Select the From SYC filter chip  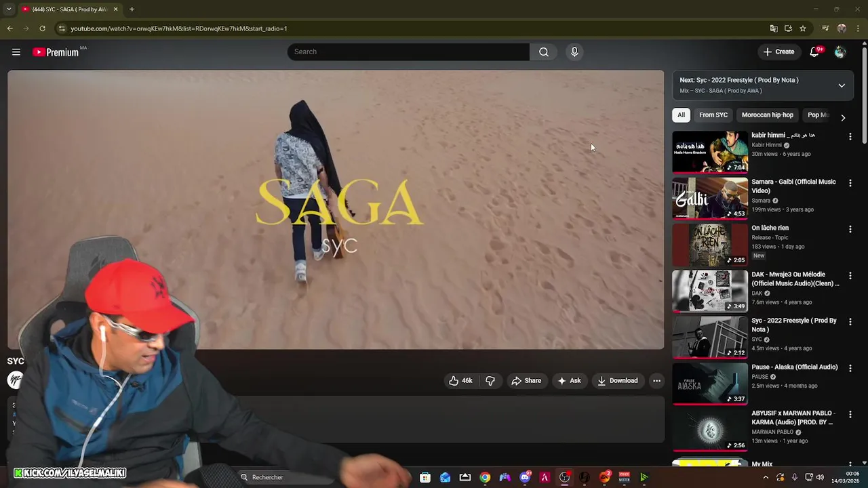(713, 115)
